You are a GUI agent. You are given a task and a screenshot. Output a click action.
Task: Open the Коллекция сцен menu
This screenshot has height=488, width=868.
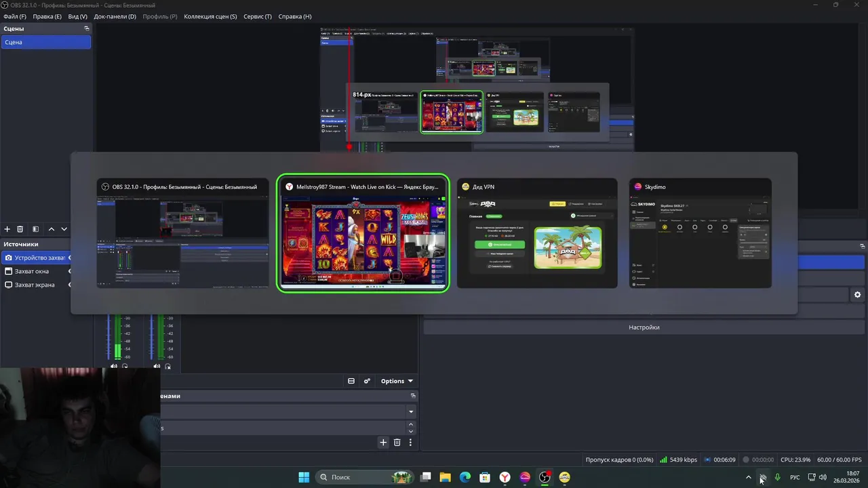coord(210,16)
